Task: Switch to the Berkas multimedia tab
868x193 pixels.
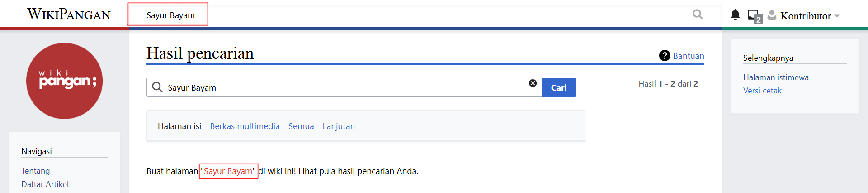Action: pyautogui.click(x=245, y=126)
